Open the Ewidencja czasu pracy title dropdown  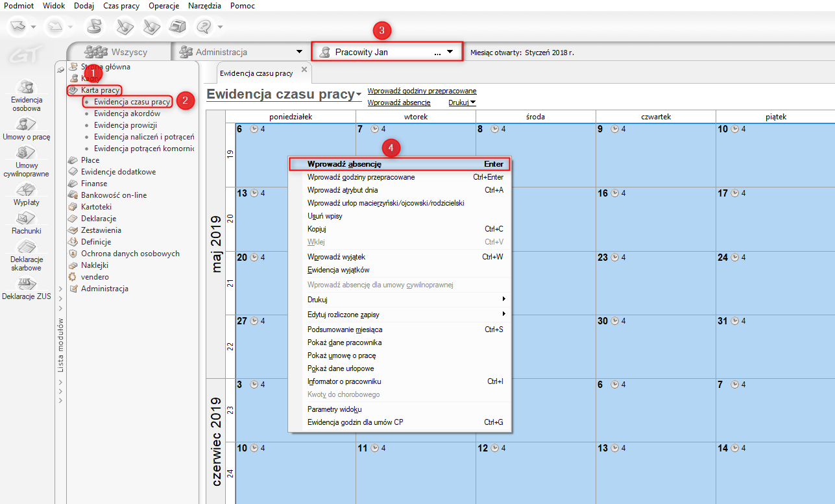pyautogui.click(x=359, y=95)
